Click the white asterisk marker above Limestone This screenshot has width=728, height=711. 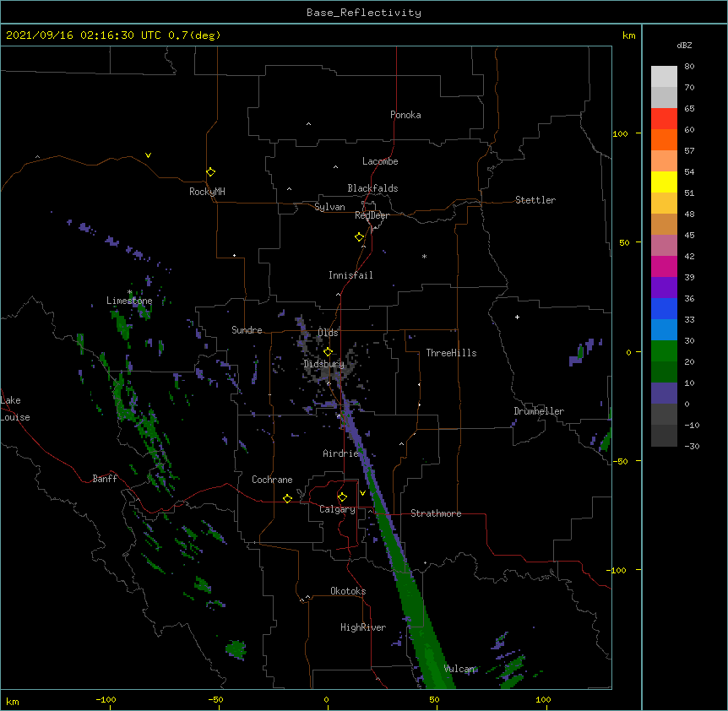pyautogui.click(x=129, y=292)
